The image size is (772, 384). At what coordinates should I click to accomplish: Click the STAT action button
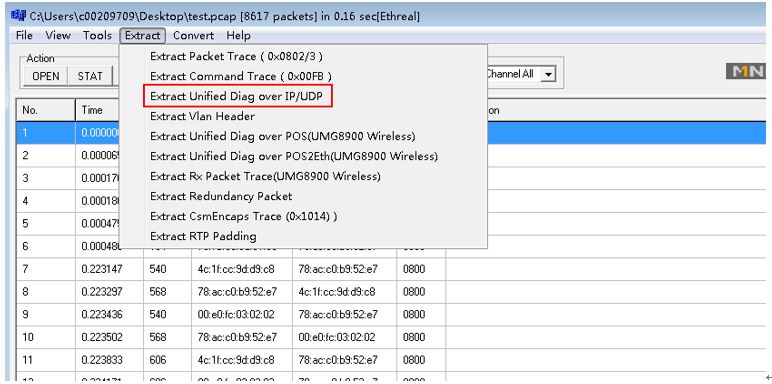pos(90,76)
